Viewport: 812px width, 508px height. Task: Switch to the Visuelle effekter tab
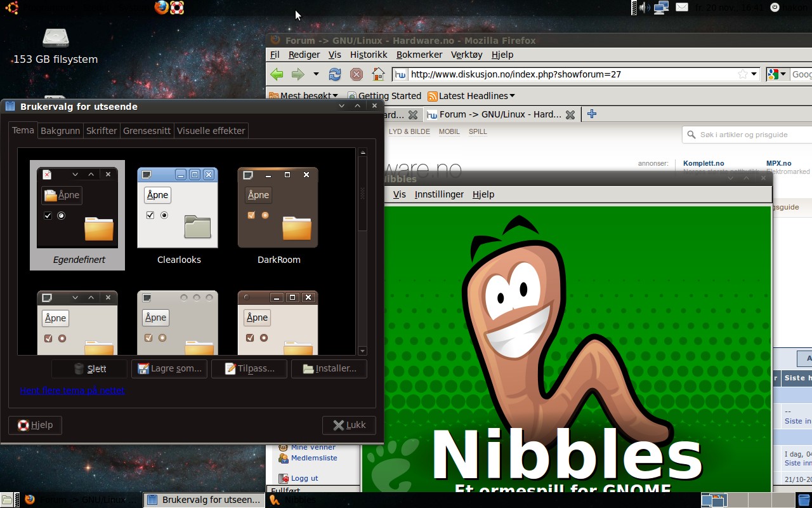(211, 131)
